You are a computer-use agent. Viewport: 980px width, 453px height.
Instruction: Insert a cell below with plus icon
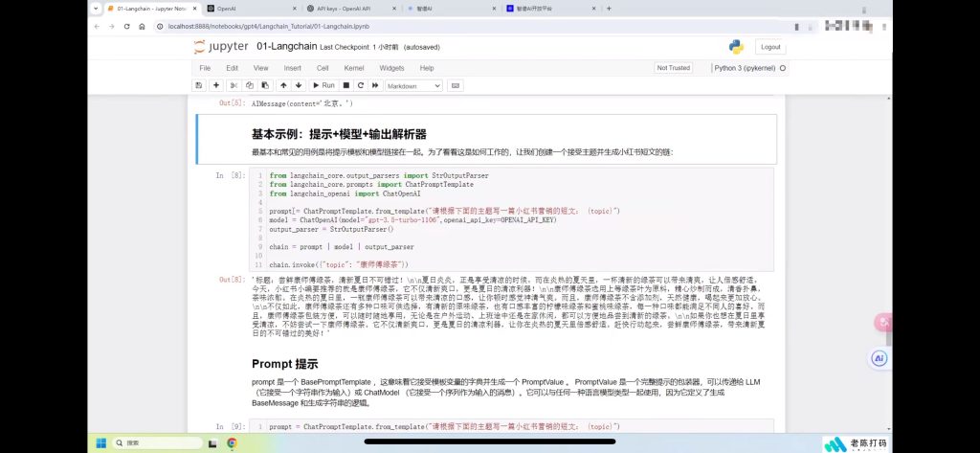217,85
